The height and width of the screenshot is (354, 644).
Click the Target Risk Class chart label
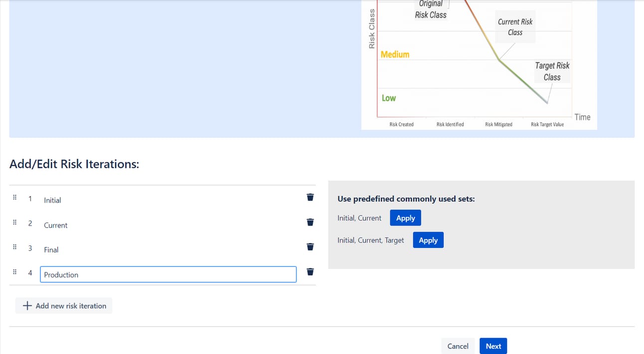point(552,71)
